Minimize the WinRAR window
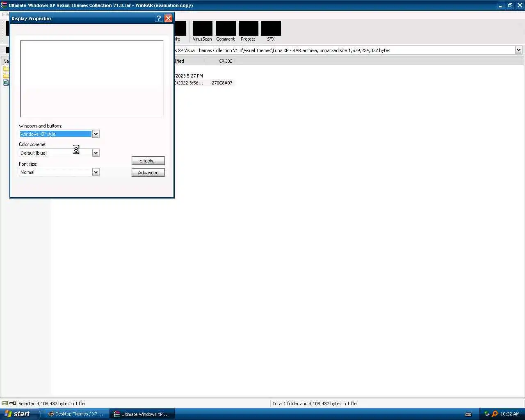525x420 pixels. click(500, 5)
